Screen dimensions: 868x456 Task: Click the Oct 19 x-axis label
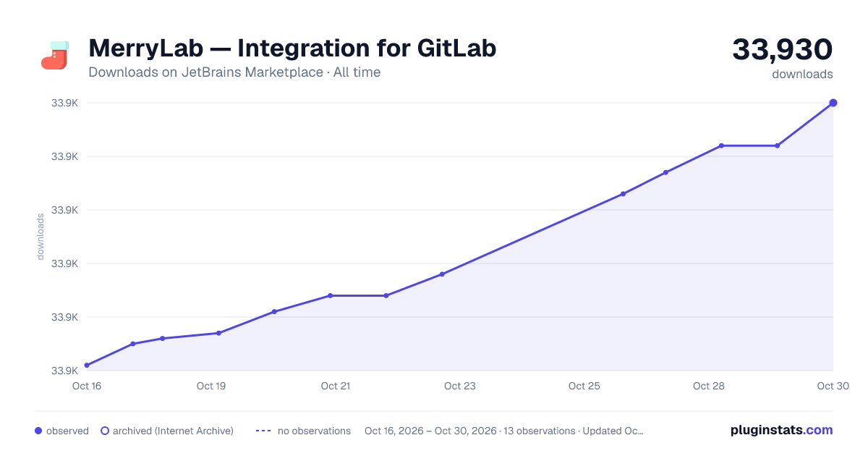pos(211,386)
